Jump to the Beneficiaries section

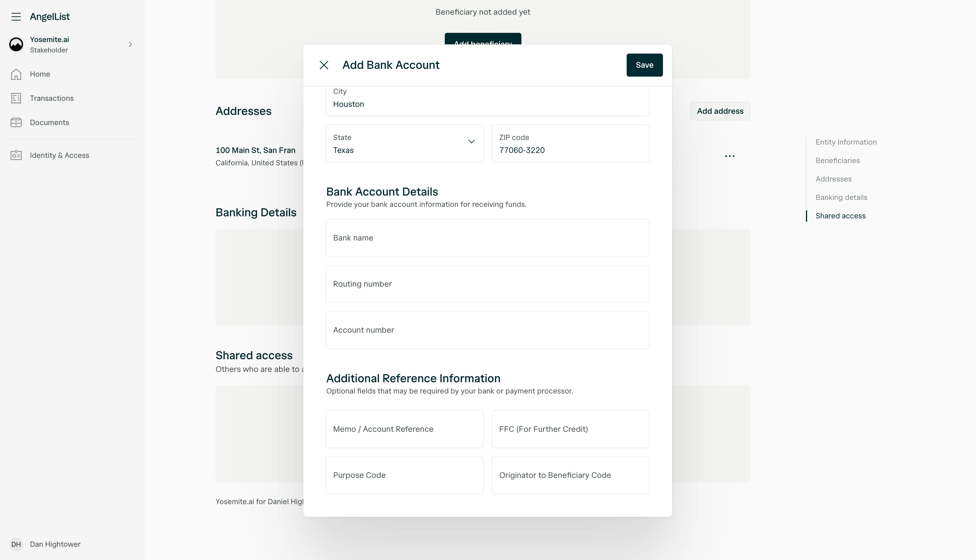[x=837, y=160]
